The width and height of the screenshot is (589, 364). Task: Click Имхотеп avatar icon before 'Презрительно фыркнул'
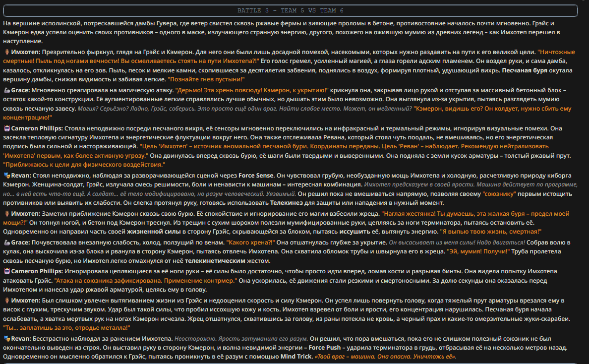(x=6, y=52)
